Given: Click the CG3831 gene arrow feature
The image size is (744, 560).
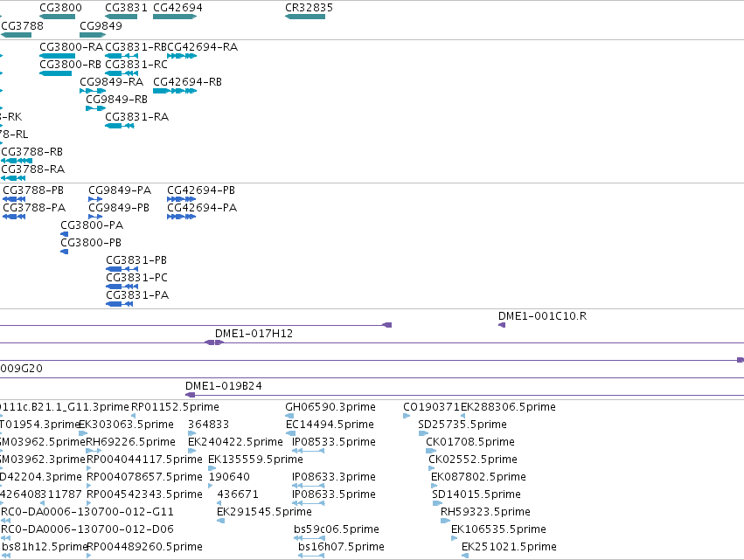Looking at the screenshot, I should 121,17.
